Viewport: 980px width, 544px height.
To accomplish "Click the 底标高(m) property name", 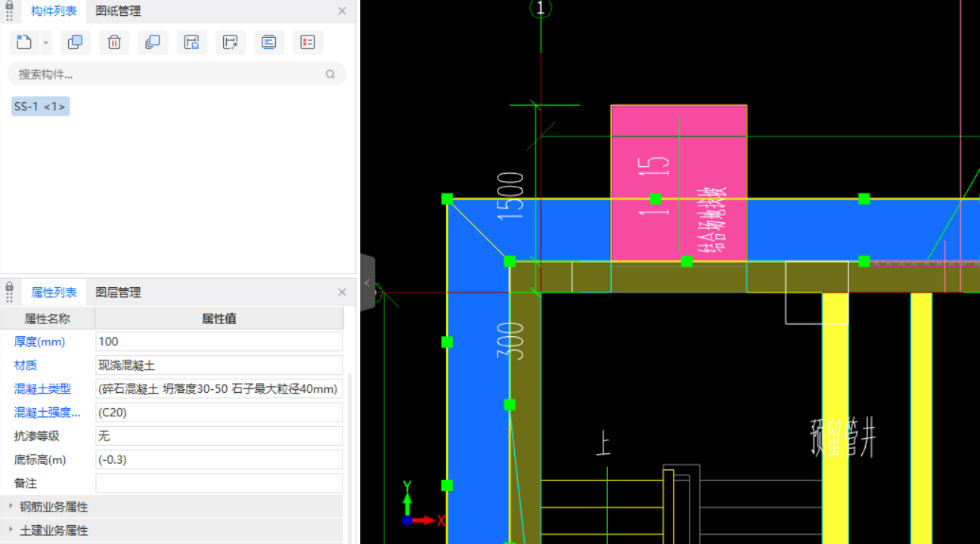I will [x=40, y=459].
